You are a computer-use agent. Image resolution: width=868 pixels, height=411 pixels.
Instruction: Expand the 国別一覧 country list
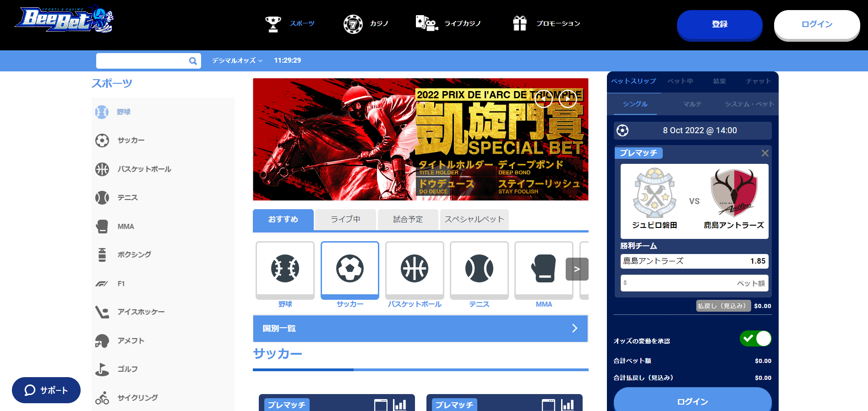[x=420, y=328]
